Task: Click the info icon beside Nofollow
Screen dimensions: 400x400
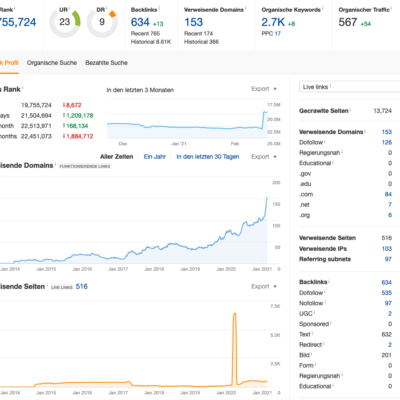Action: 325,301
